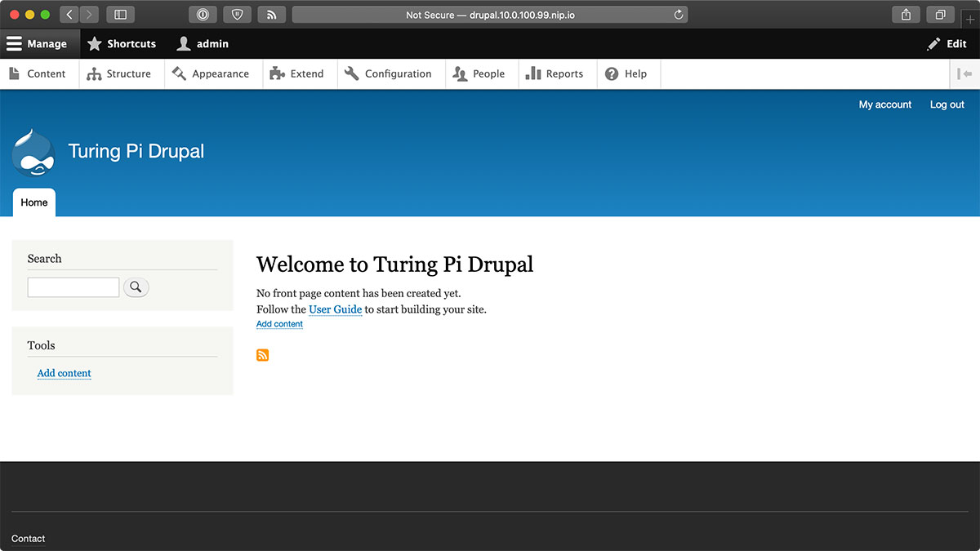Viewport: 980px width, 551px height.
Task: Toggle the Safari sidebar button
Action: click(x=121, y=15)
